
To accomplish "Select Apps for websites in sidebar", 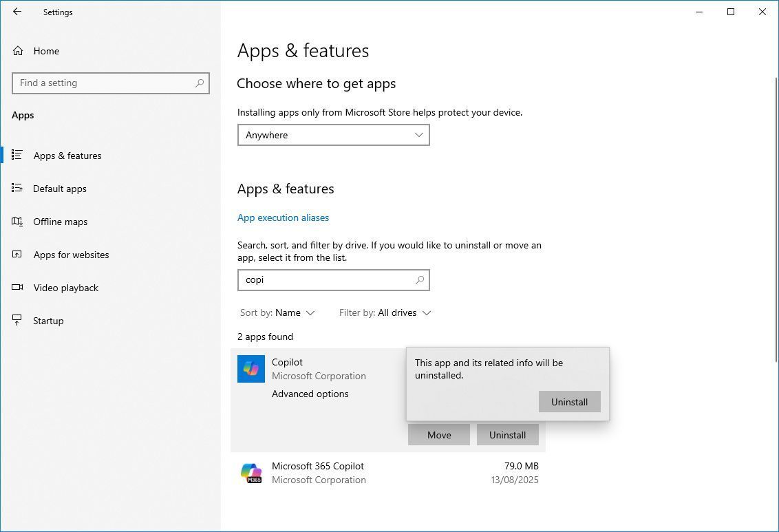I will pos(18,255).
